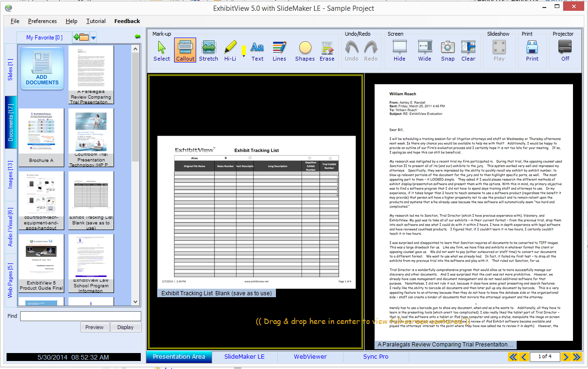Screen dimensions: 588x369
Task: Hide the presentation screen
Action: click(399, 51)
